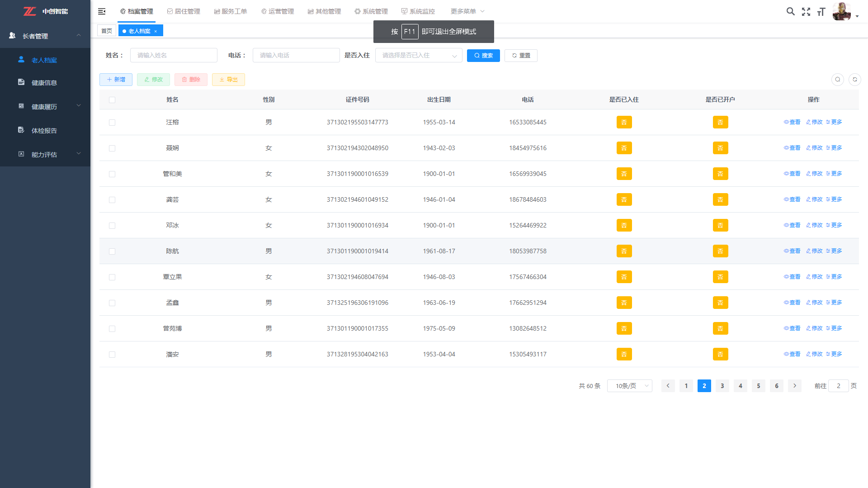
Task: Open the 居住管理 top menu
Action: click(184, 11)
